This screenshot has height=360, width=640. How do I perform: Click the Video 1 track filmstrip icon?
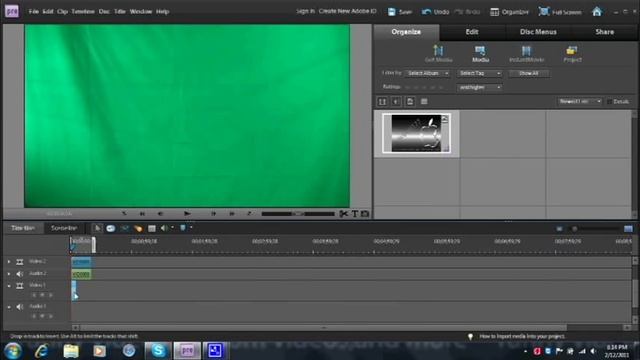(x=20, y=286)
